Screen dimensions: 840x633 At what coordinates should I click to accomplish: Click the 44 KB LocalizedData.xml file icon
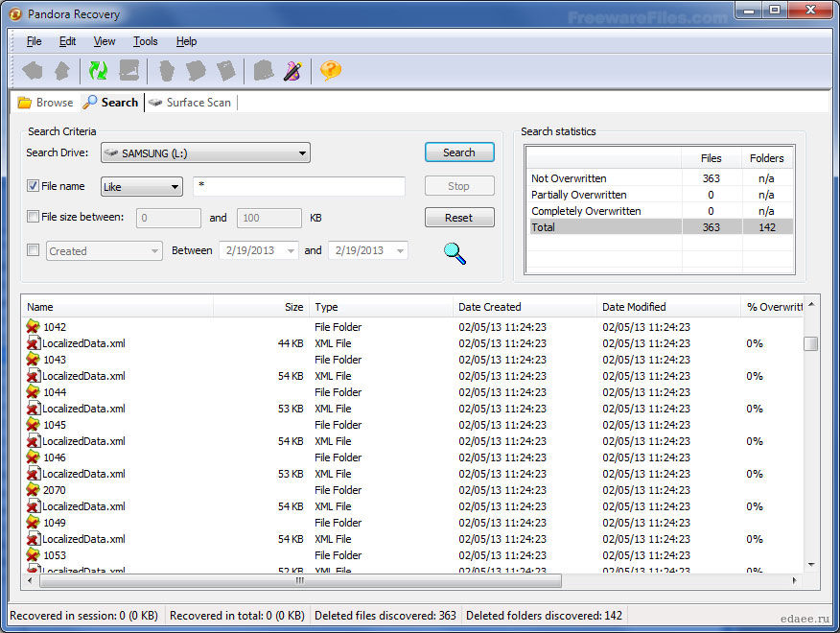[x=34, y=343]
